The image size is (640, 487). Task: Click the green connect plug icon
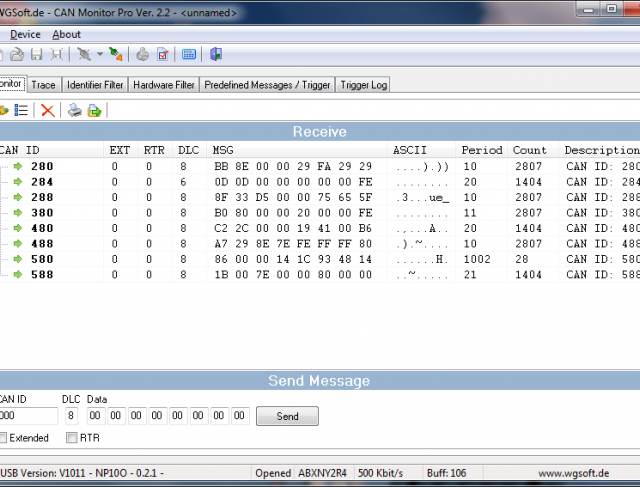(x=116, y=55)
